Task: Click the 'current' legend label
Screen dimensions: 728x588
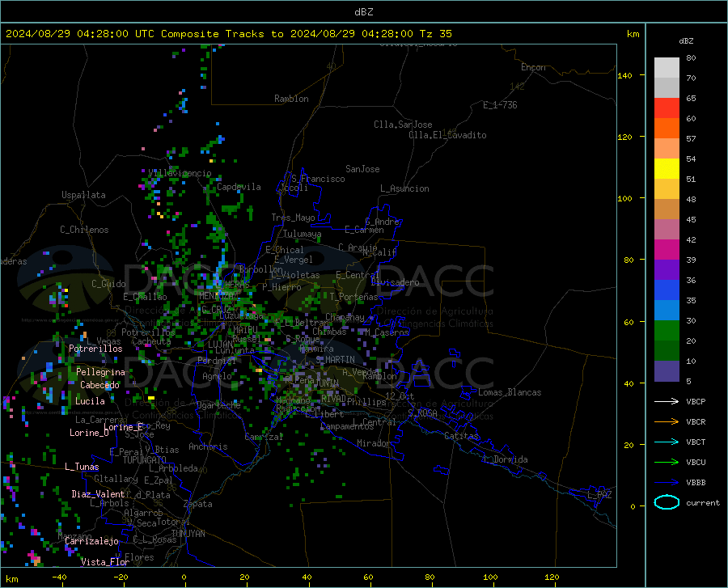Action: coord(703,502)
